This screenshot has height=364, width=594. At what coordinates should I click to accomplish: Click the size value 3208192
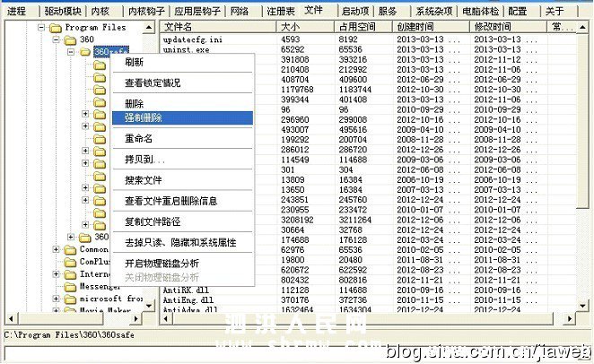click(297, 220)
